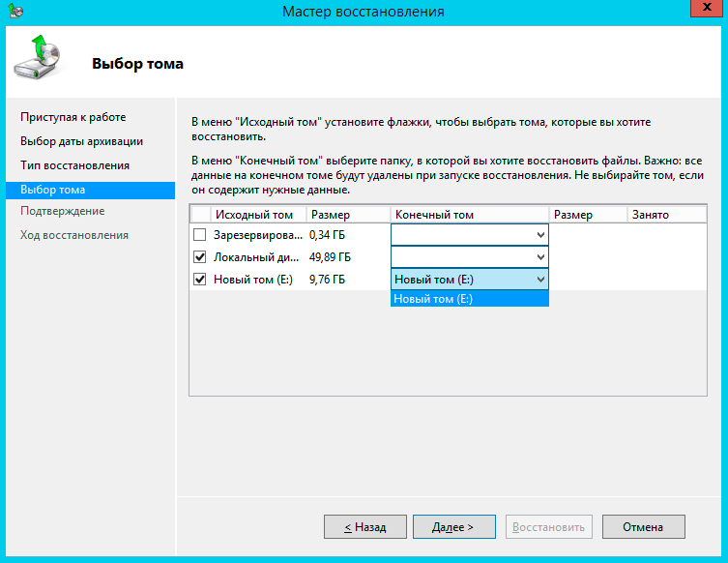728x563 pixels.
Task: Click the Выбор тома page heading
Action: (x=137, y=64)
